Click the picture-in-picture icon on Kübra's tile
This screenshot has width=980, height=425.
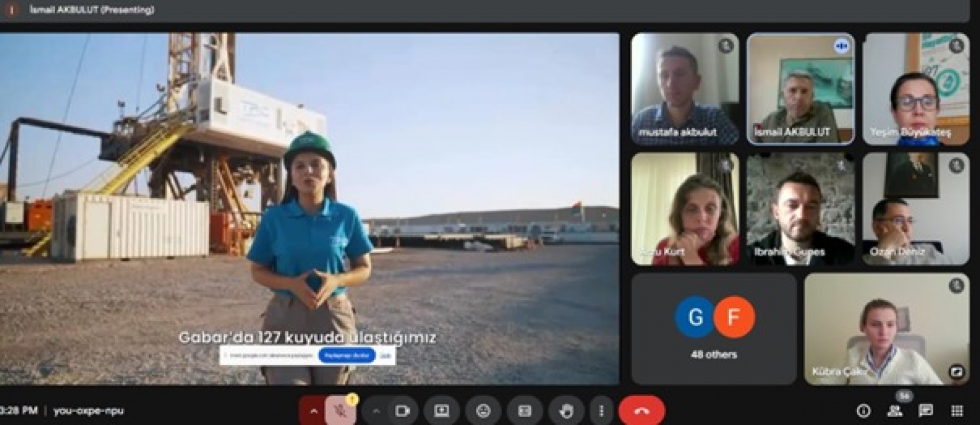tap(956, 372)
